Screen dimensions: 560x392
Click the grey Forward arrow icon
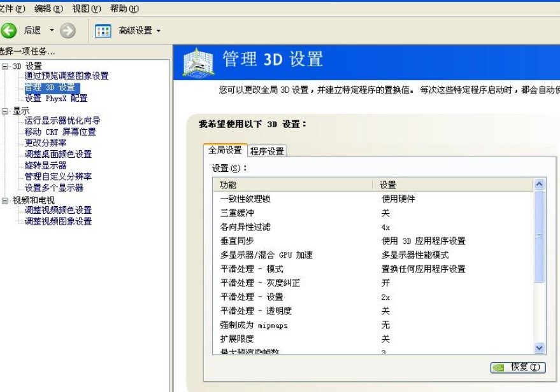tap(68, 31)
